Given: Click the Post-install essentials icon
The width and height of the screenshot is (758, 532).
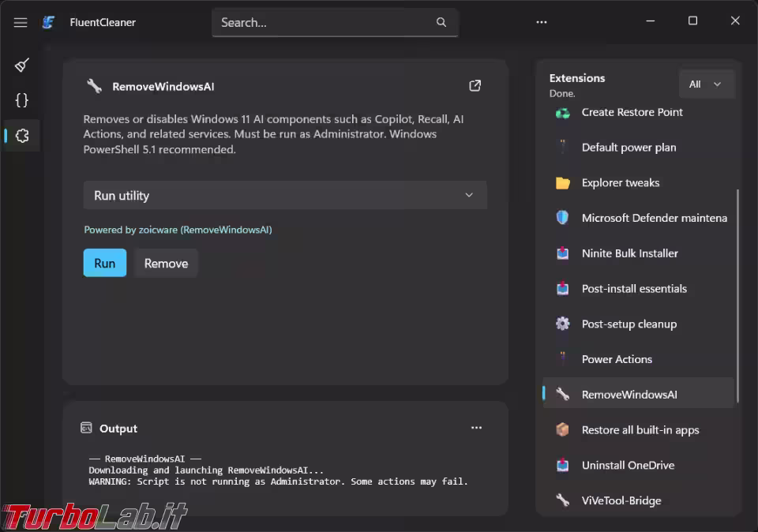Looking at the screenshot, I should (x=563, y=288).
